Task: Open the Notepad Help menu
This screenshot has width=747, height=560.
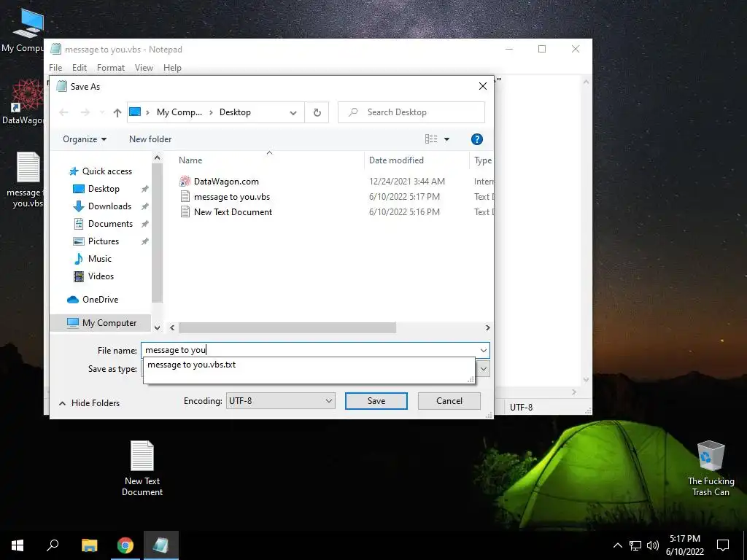Action: 172,68
